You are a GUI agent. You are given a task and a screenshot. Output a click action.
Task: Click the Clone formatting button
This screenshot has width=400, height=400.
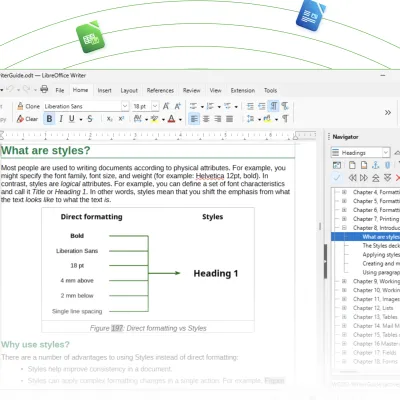(28, 106)
